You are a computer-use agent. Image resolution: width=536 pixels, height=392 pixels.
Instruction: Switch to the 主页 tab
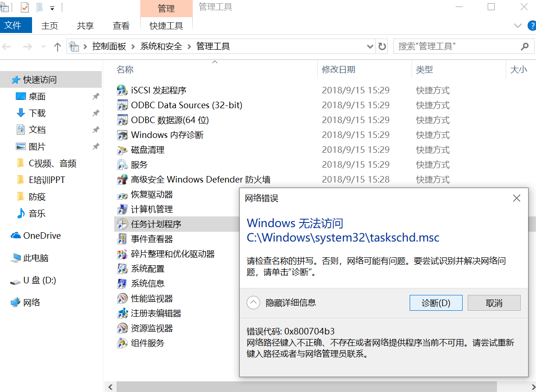tap(50, 26)
